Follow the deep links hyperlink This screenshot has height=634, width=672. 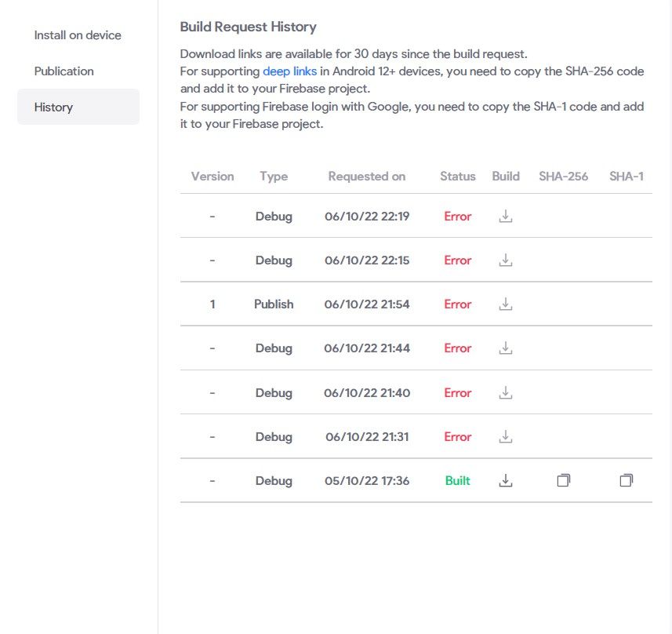coord(289,71)
